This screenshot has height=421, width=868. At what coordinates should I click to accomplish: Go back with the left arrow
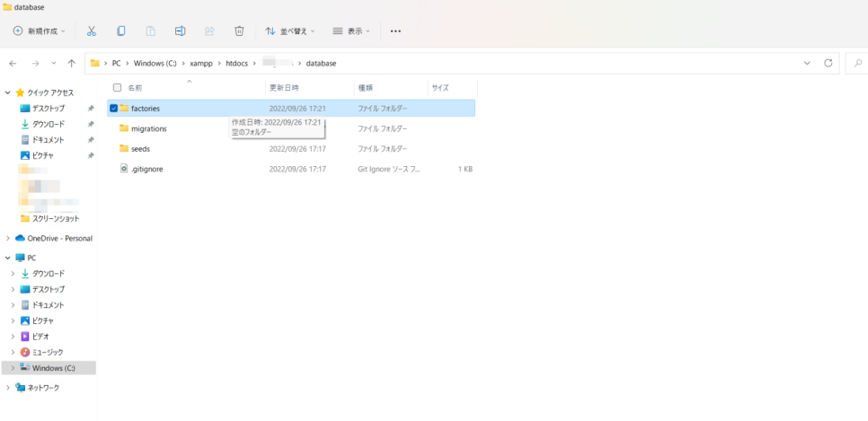13,64
